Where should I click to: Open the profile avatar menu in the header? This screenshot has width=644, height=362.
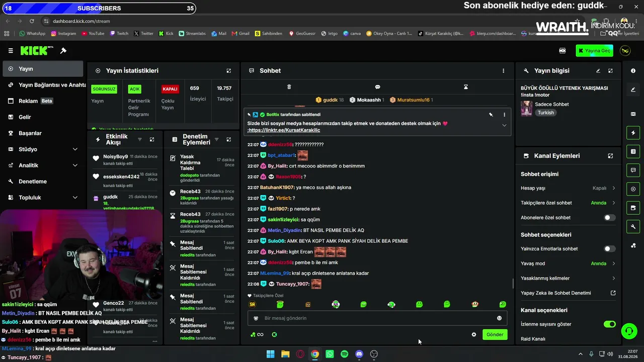pyautogui.click(x=625, y=51)
